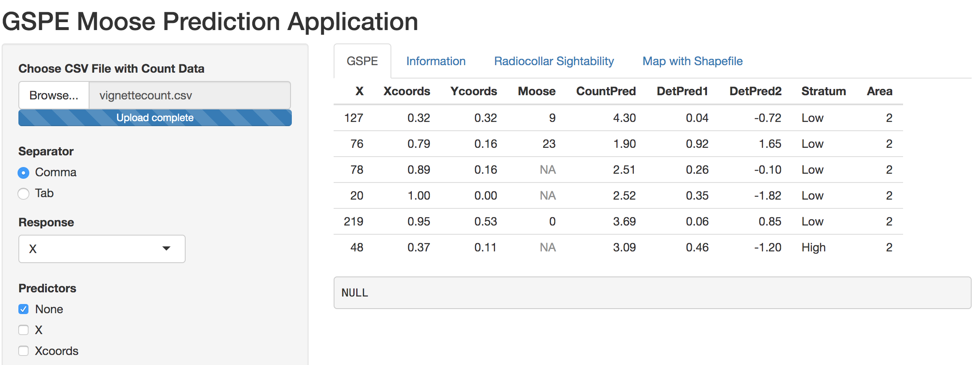Click the CountPred column header

[x=606, y=91]
